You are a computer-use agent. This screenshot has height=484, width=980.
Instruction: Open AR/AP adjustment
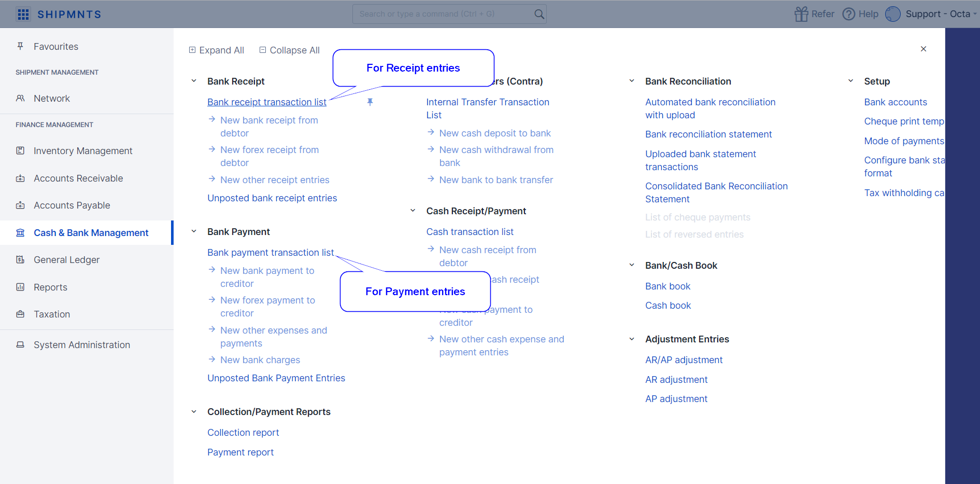click(x=684, y=360)
